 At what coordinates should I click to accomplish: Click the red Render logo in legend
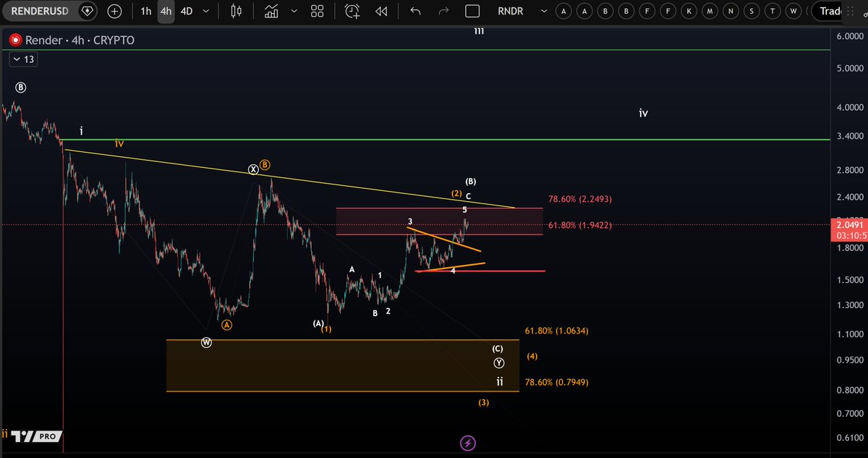tap(15, 41)
